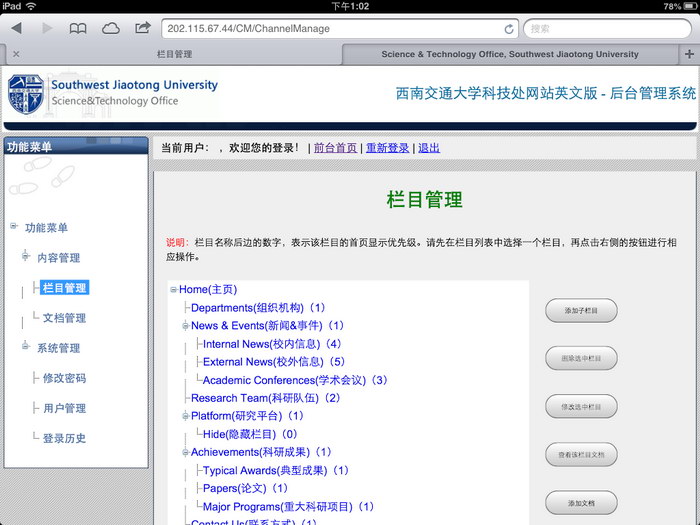Click the 修改选中栏目 button
Image resolution: width=700 pixels, height=525 pixels.
pos(581,407)
